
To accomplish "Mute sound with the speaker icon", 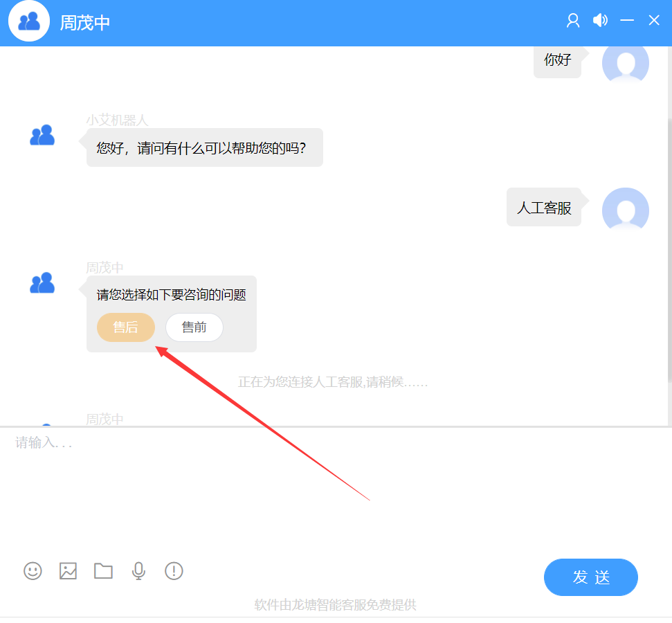I will (x=600, y=20).
